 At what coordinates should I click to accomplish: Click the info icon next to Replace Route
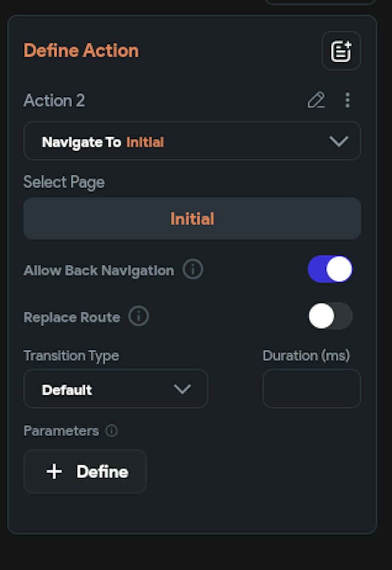click(139, 316)
